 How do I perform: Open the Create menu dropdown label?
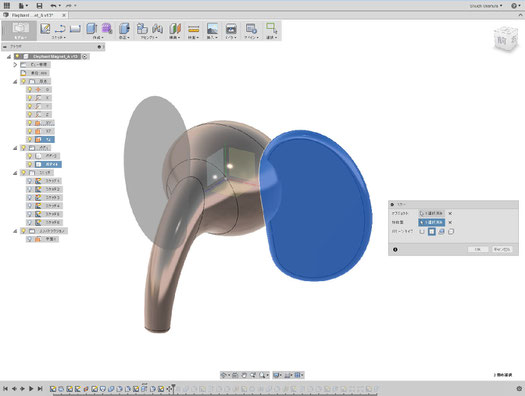point(98,37)
